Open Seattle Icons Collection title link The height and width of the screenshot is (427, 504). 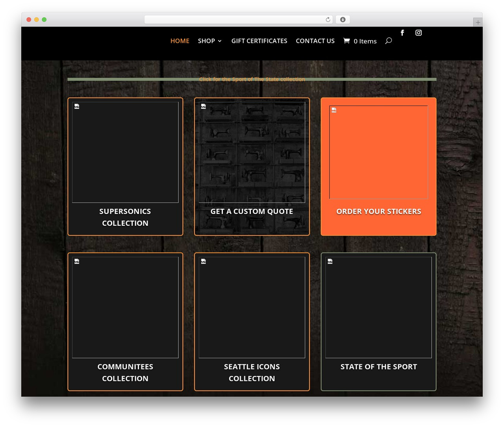(252, 372)
